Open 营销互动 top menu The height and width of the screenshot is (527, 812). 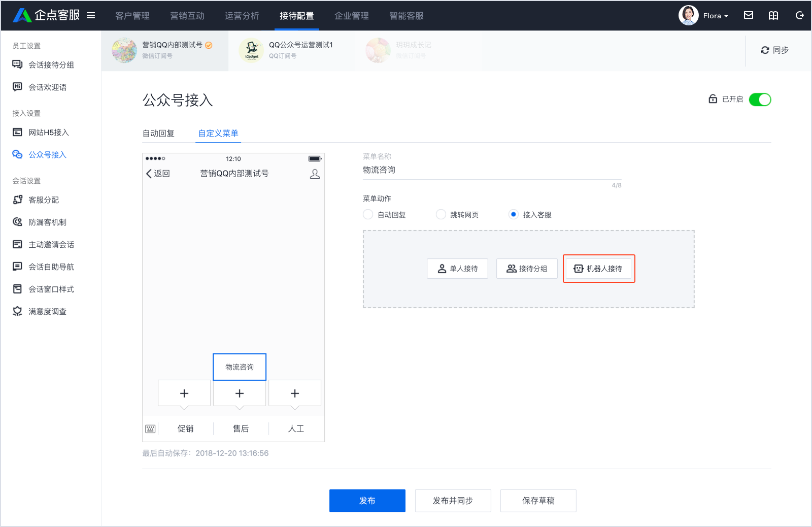[x=187, y=16]
